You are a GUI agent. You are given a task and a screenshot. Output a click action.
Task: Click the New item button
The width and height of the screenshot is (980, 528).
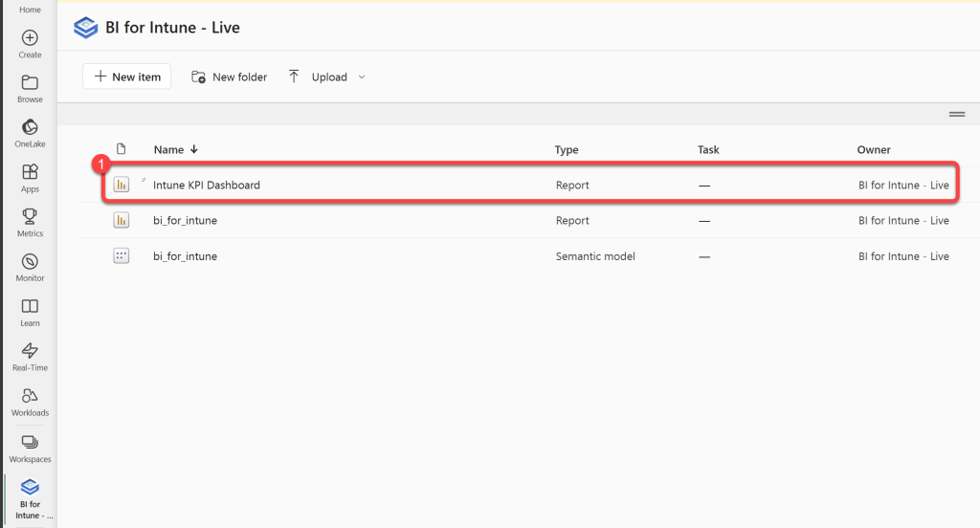pyautogui.click(x=126, y=77)
